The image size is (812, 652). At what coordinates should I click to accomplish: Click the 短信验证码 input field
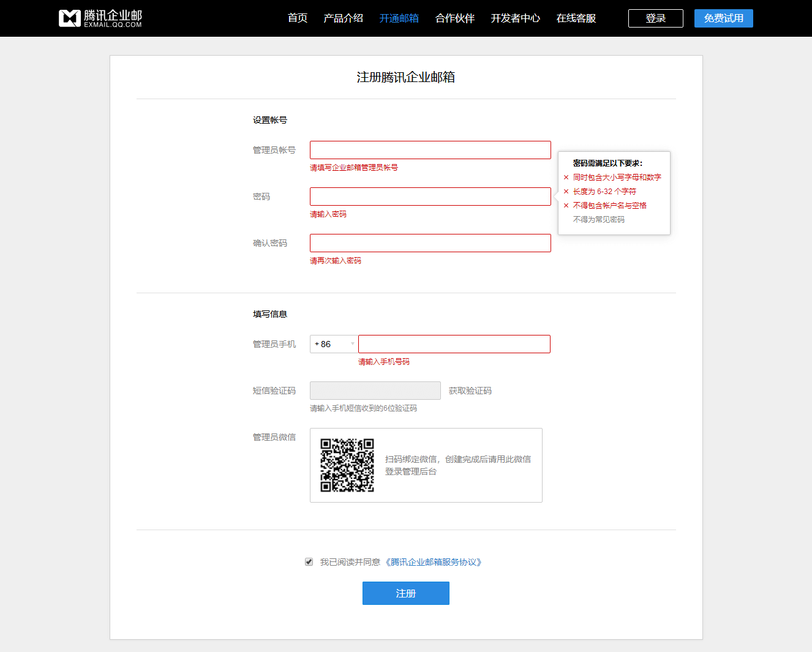[x=375, y=391]
